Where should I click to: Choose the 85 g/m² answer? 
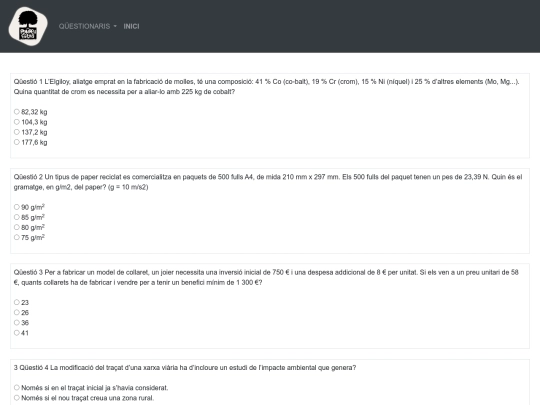[x=17, y=217]
